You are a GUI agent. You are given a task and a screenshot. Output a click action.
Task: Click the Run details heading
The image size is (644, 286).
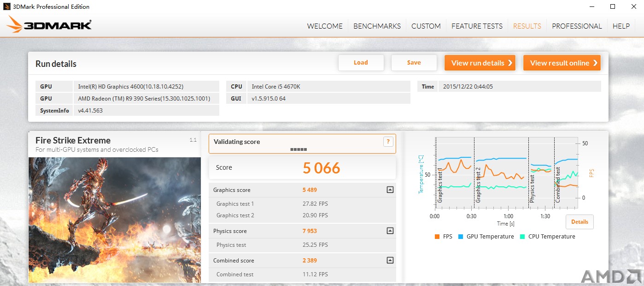[56, 64]
